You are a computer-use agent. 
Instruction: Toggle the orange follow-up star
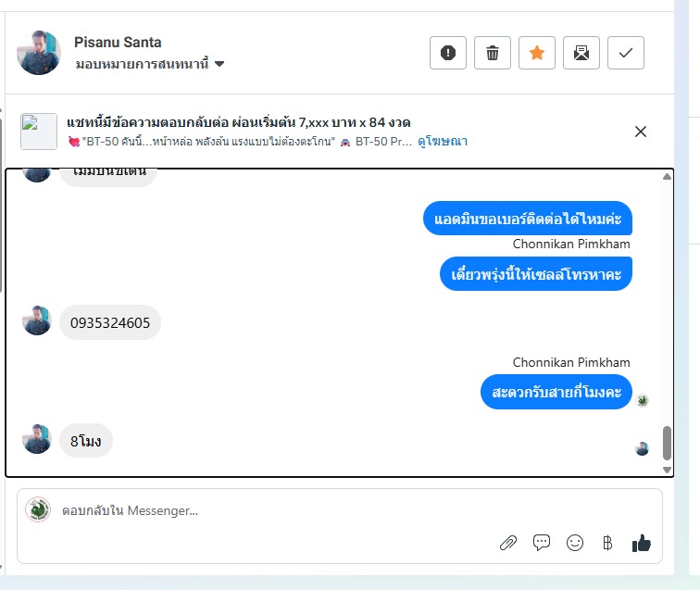537,53
